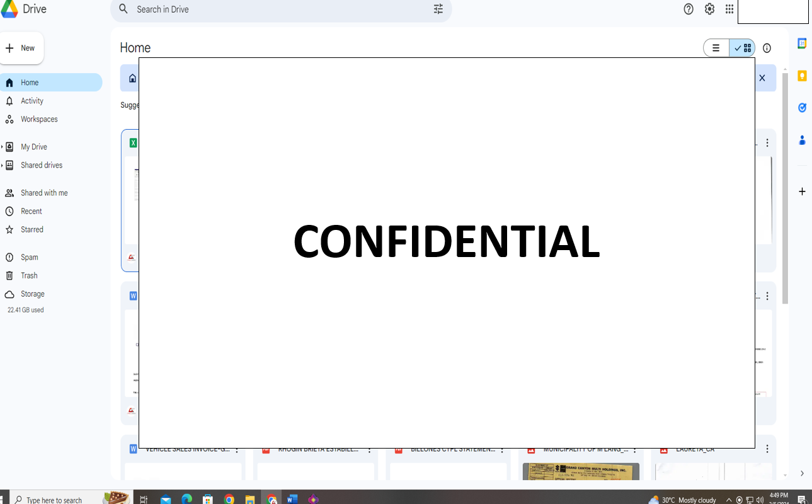Open advanced search filter options
The height and width of the screenshot is (504, 812).
pyautogui.click(x=438, y=9)
